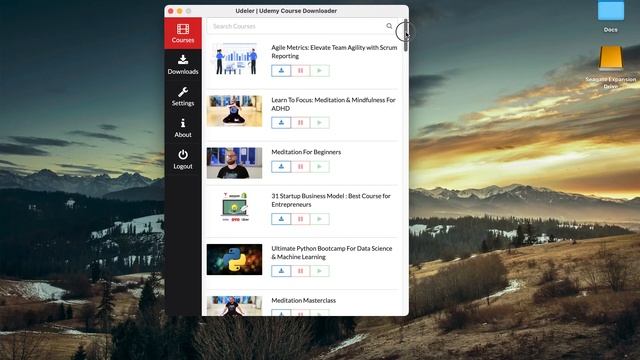Download the Agile Metrics course
The height and width of the screenshot is (360, 640).
tap(281, 71)
